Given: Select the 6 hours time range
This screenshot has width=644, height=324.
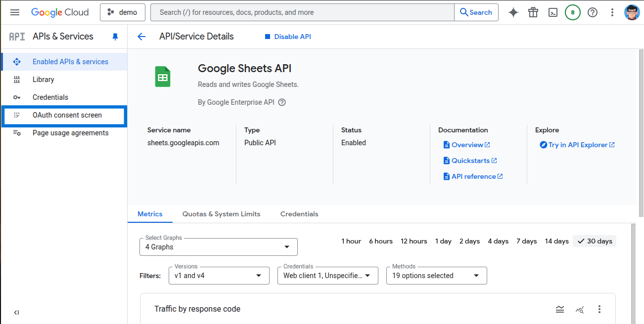Looking at the screenshot, I should [381, 241].
